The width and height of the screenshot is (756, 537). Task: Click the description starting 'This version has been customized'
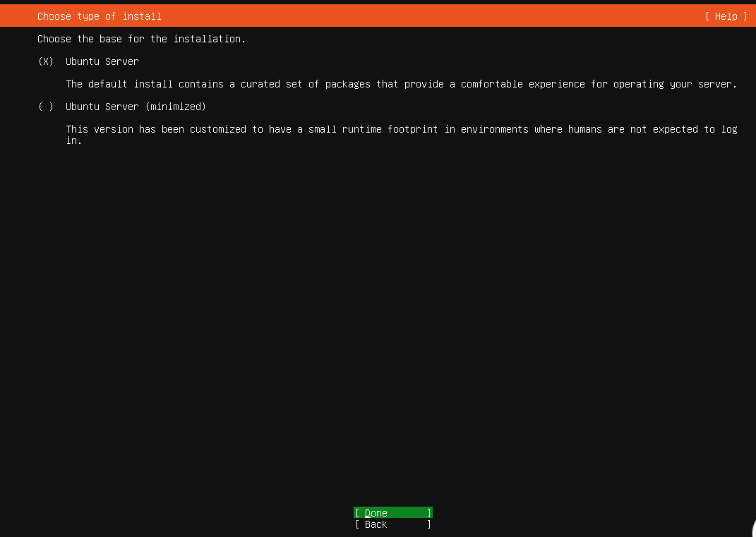coord(402,135)
